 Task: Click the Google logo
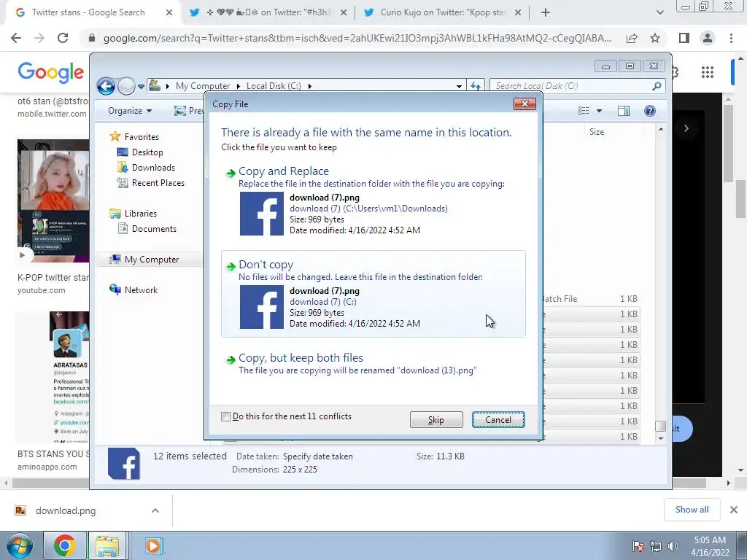50,72
